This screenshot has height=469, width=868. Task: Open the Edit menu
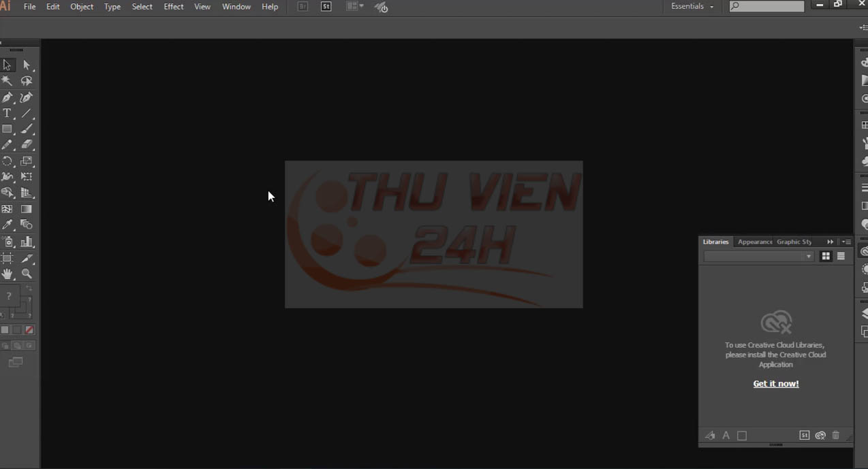pyautogui.click(x=53, y=7)
